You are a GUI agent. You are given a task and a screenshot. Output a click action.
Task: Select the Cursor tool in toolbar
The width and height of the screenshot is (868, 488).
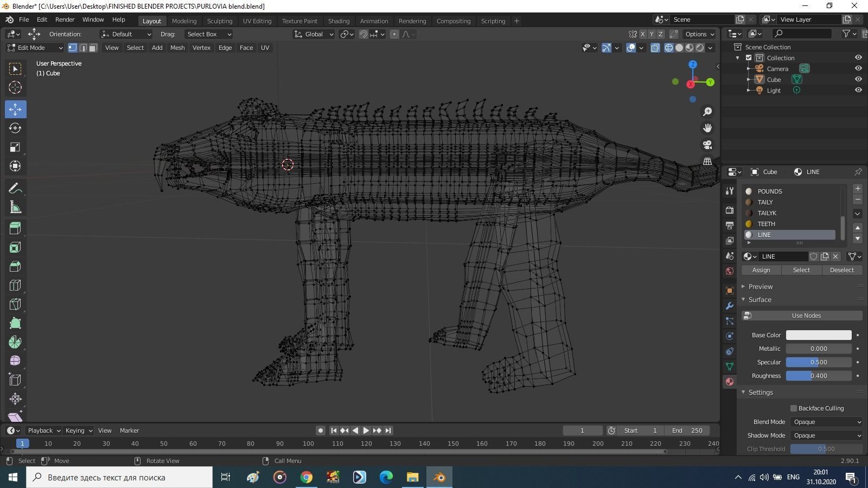[15, 87]
